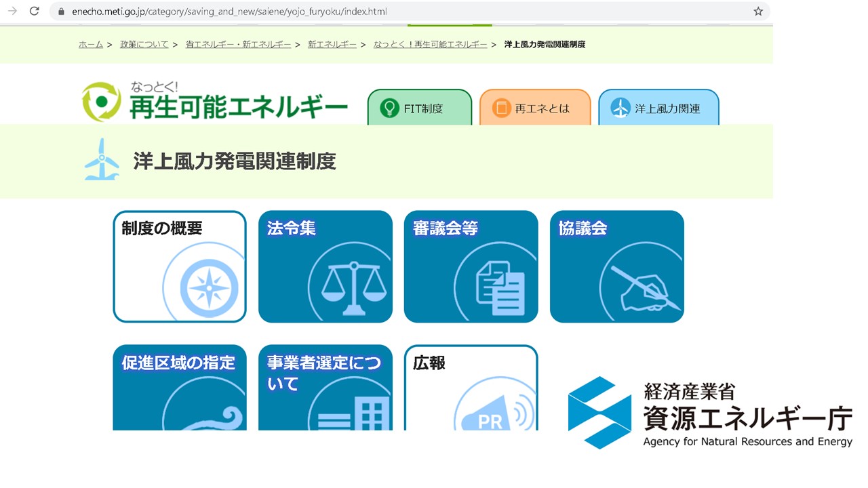Click the wind turbine icon beside page heading
The width and height of the screenshot is (868, 488).
point(102,160)
